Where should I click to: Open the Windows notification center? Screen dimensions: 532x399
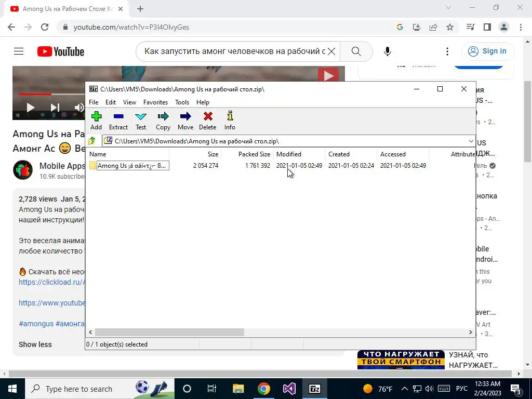coord(516,389)
